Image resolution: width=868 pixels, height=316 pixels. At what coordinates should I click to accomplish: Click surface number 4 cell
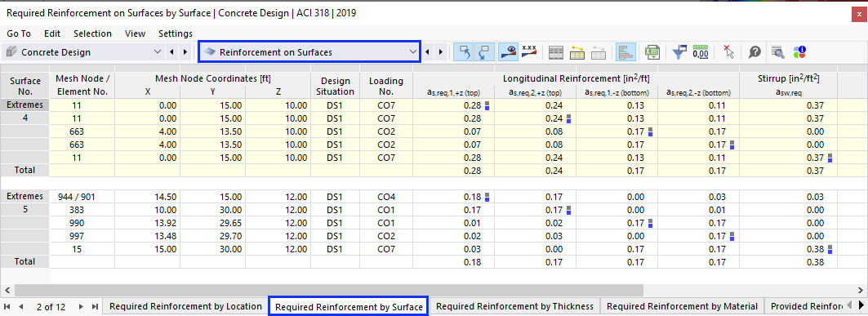[x=24, y=118]
